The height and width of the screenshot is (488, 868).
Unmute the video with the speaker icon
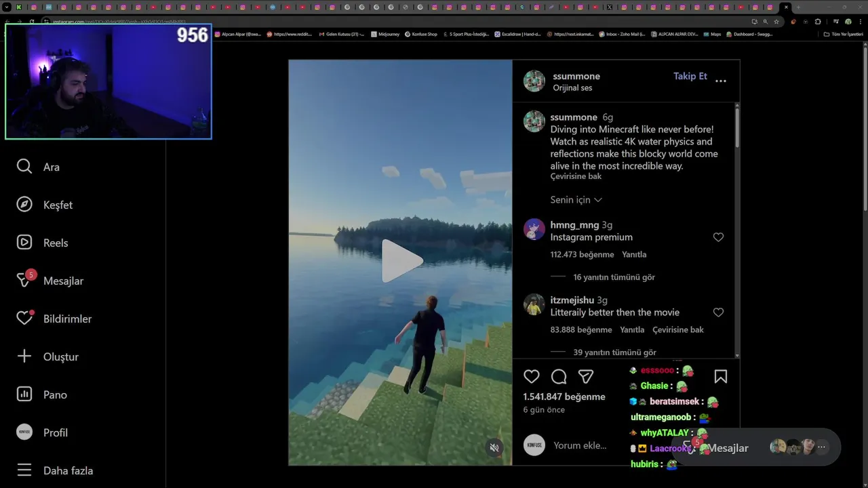(494, 447)
